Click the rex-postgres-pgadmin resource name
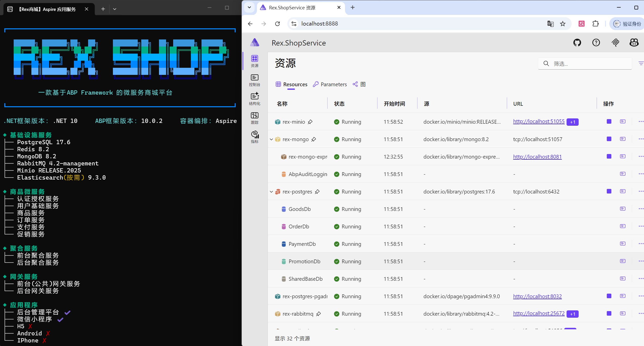This screenshot has height=346, width=644. click(305, 296)
